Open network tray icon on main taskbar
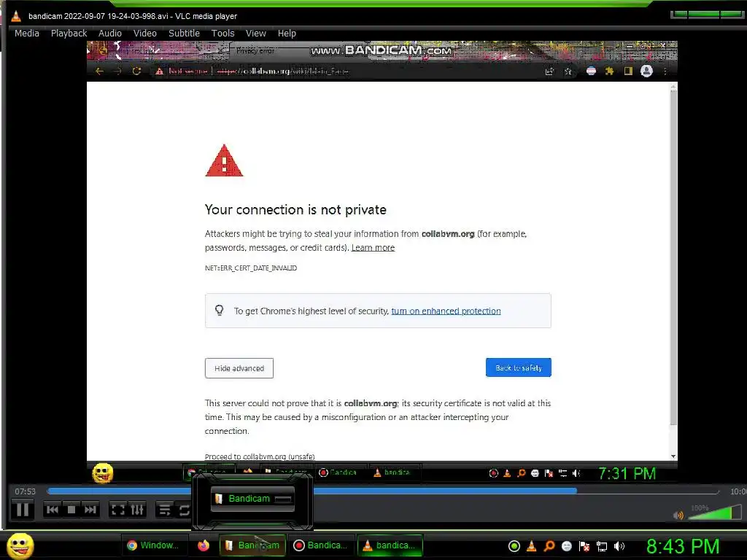747x560 pixels. pyautogui.click(x=602, y=546)
